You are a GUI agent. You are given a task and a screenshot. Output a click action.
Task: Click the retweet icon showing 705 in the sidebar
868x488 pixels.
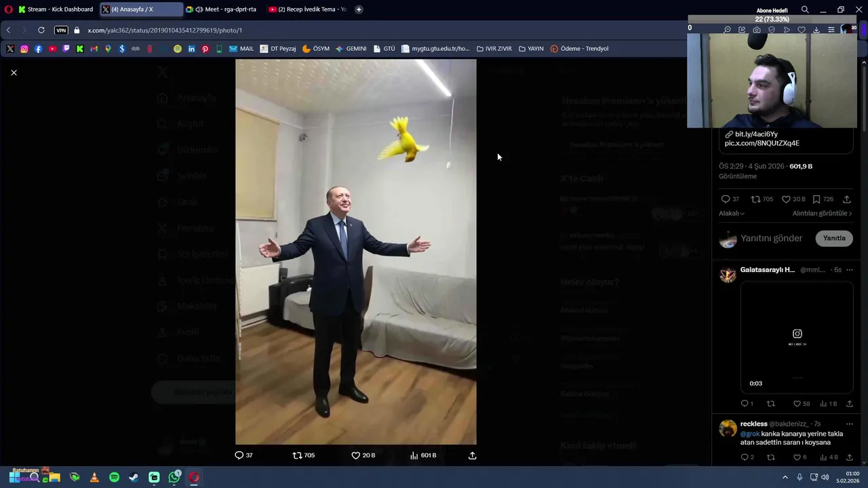[755, 199]
